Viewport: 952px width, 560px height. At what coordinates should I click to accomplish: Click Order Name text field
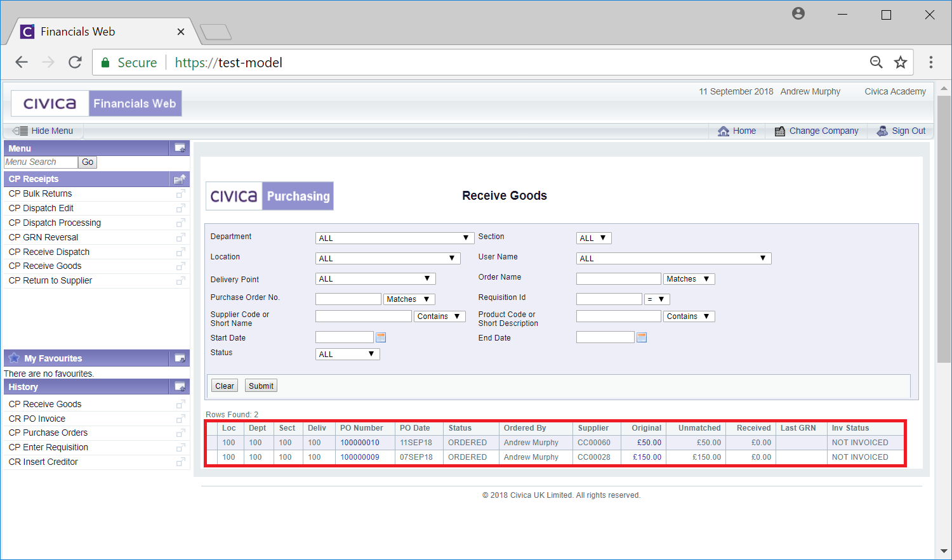(x=618, y=278)
